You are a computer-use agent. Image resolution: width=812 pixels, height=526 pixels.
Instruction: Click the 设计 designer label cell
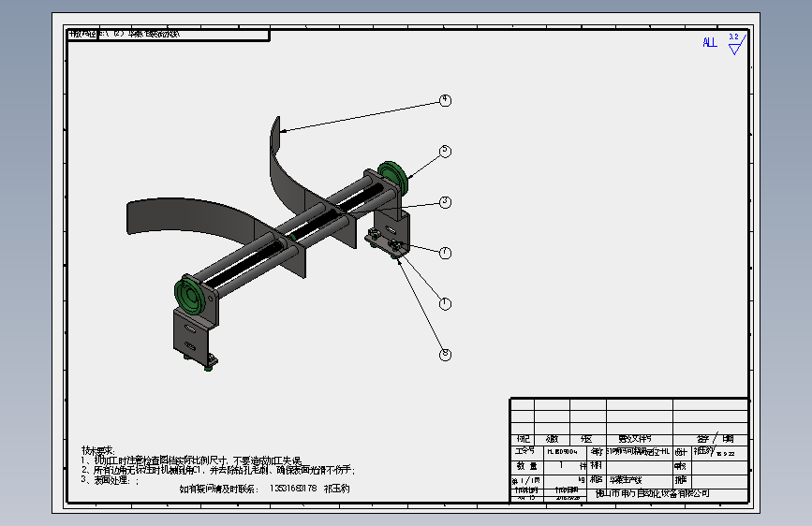coord(681,452)
